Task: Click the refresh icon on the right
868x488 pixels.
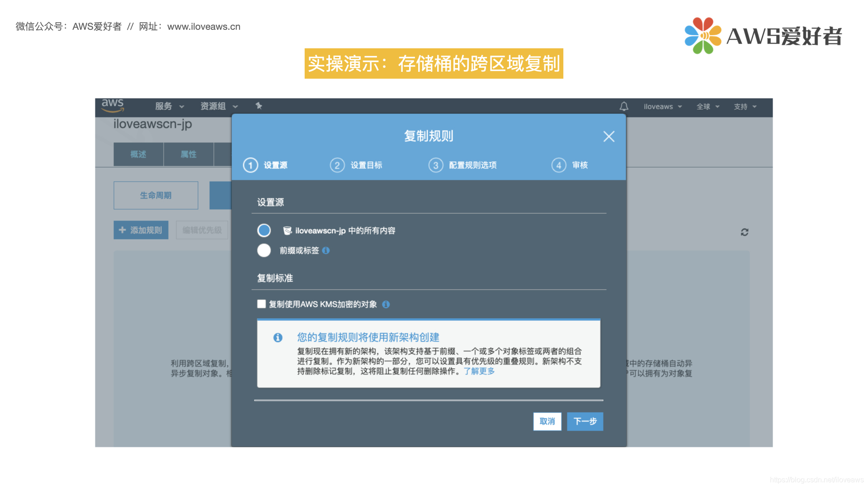Action: (x=745, y=232)
